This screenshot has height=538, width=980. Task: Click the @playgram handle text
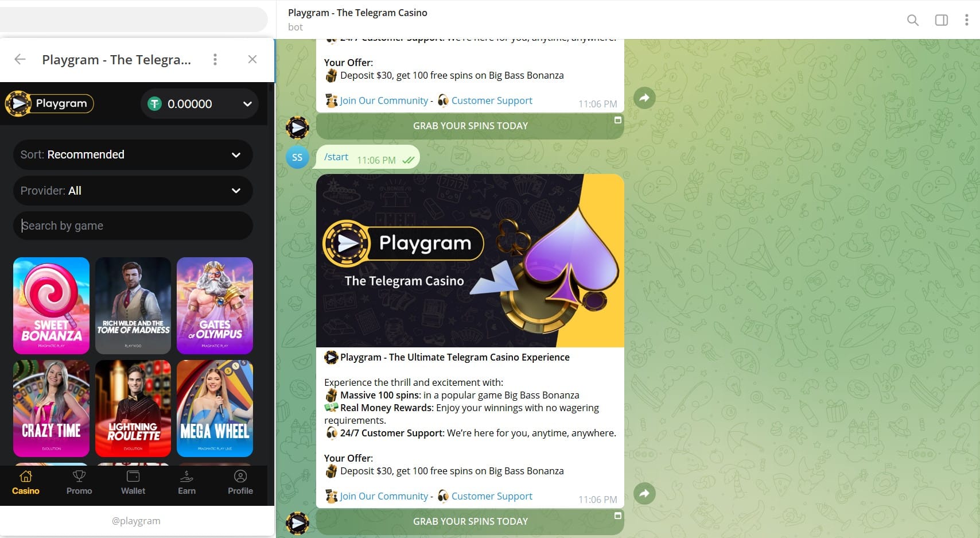point(136,521)
